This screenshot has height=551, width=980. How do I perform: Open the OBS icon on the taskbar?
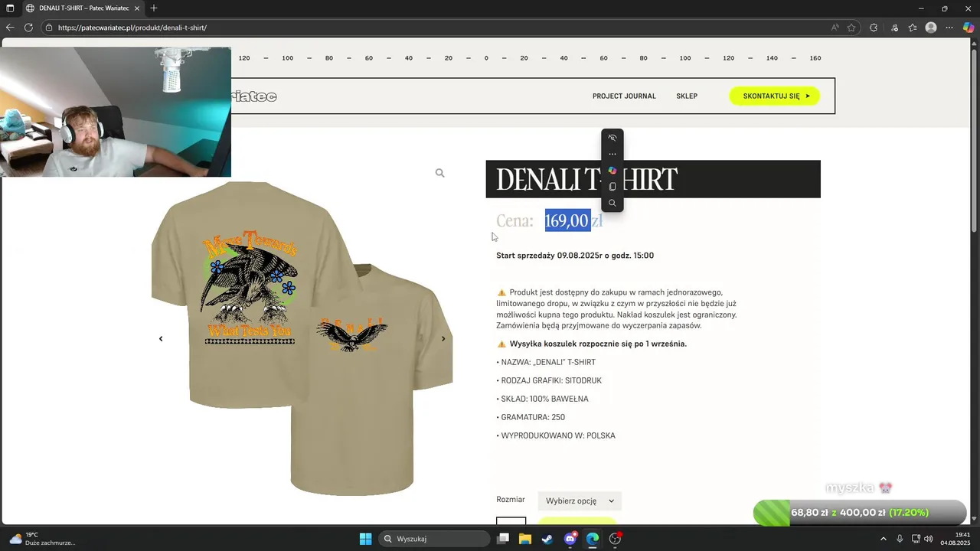click(x=615, y=539)
